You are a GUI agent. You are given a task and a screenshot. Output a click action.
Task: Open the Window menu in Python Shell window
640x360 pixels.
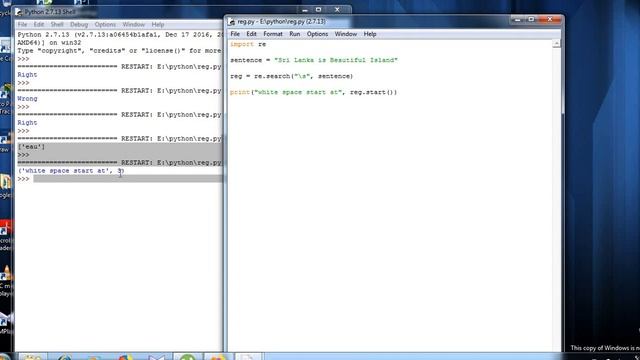click(x=133, y=24)
